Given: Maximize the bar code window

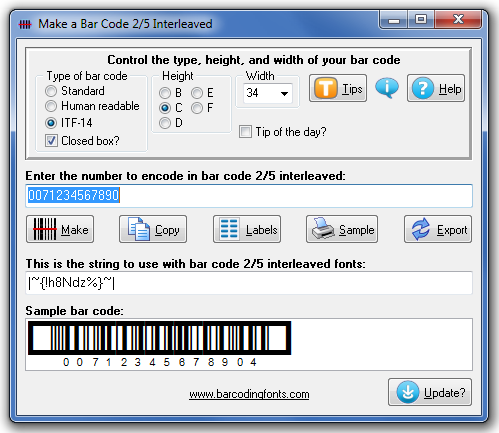Looking at the screenshot, I should point(421,20).
